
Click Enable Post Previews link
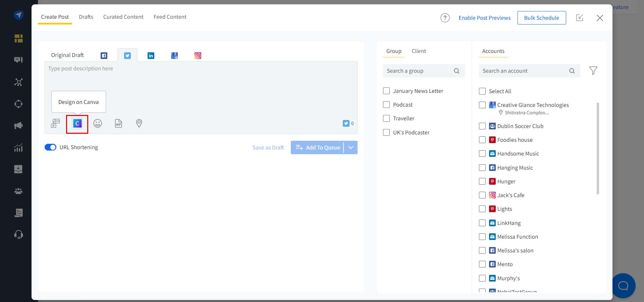click(484, 18)
